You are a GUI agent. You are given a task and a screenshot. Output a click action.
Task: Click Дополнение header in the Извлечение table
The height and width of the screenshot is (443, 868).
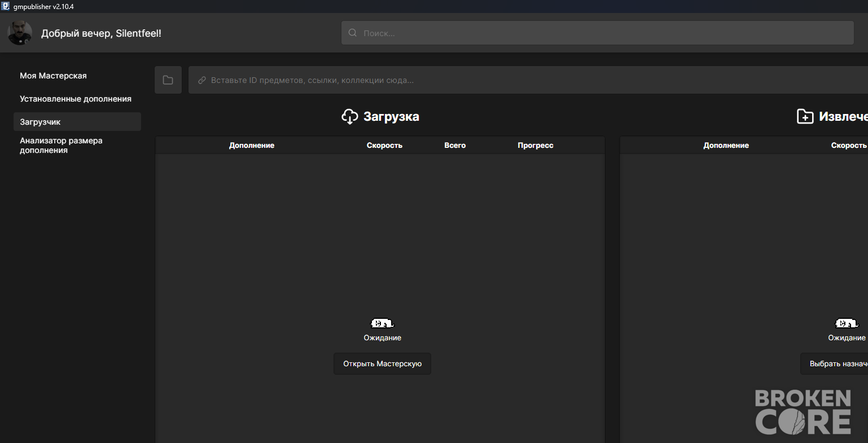pos(726,145)
